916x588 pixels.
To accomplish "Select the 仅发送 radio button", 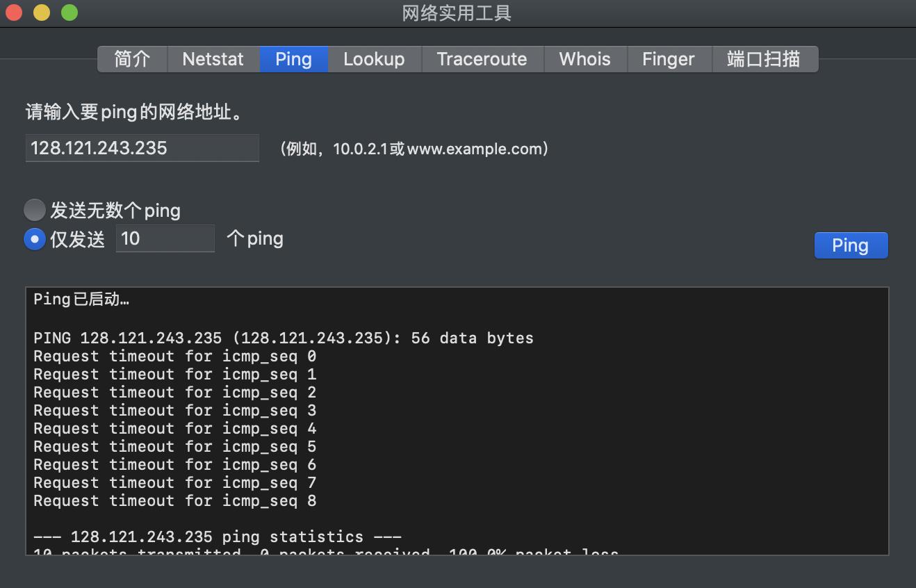I will 34,239.
